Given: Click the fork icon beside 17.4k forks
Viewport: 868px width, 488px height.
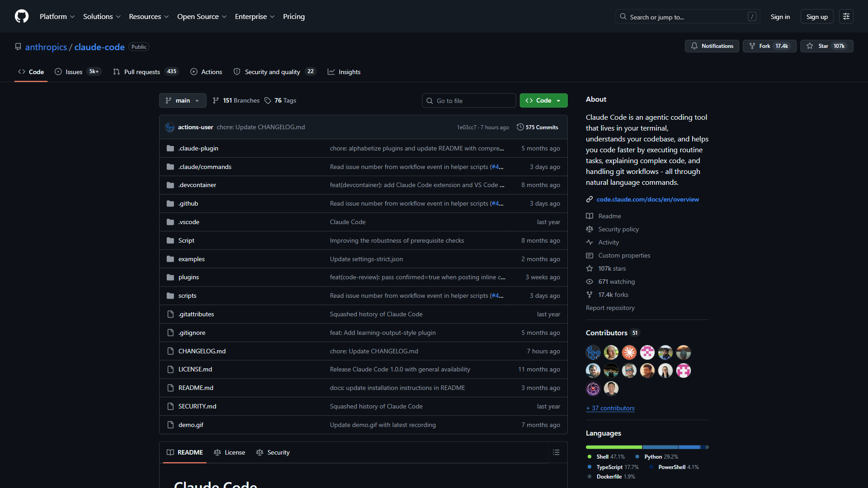Looking at the screenshot, I should (x=590, y=295).
